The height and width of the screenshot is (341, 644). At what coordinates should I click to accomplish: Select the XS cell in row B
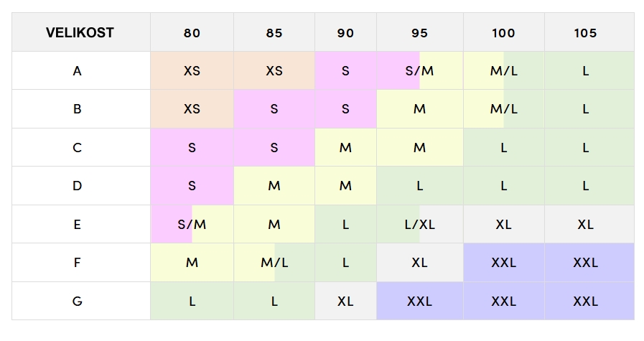coord(192,109)
